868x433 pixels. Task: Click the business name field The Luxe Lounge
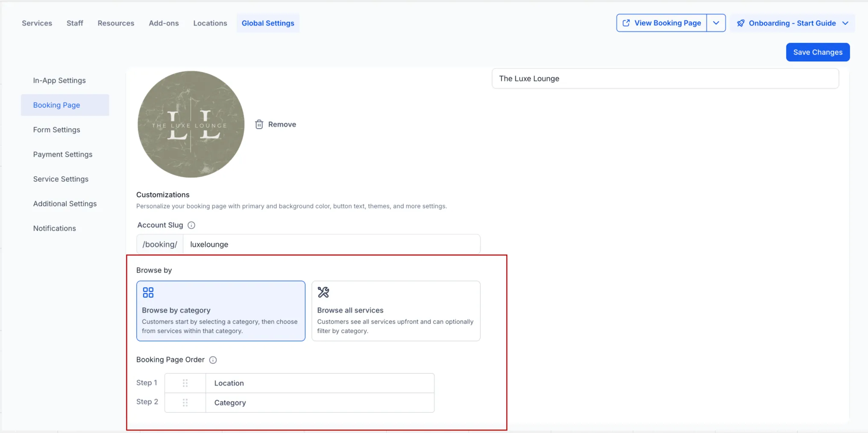(665, 79)
